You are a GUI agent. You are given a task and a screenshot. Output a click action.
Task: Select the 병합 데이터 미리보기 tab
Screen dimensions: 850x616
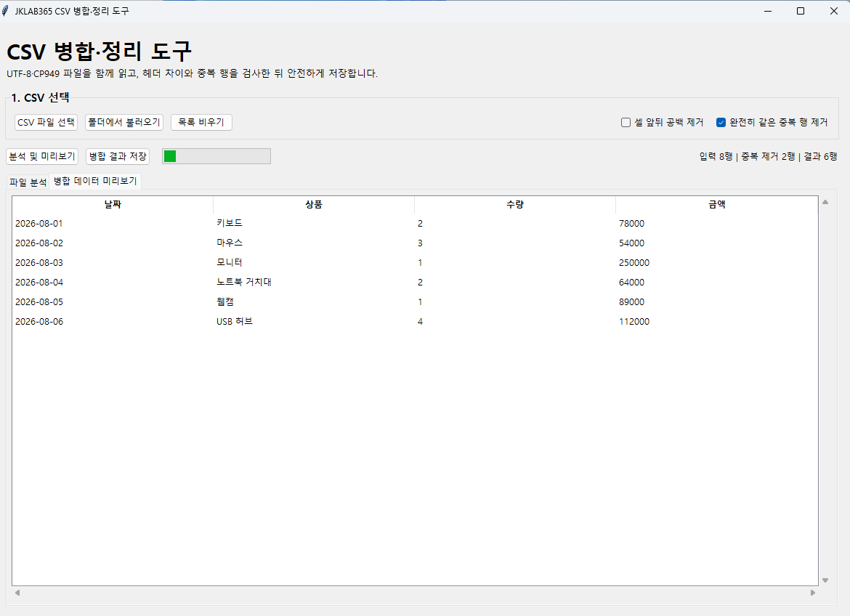95,181
